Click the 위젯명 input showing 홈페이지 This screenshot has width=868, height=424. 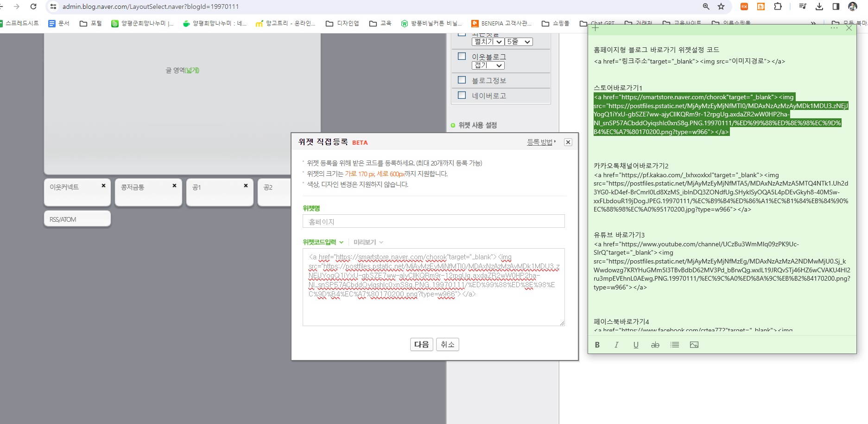434,221
